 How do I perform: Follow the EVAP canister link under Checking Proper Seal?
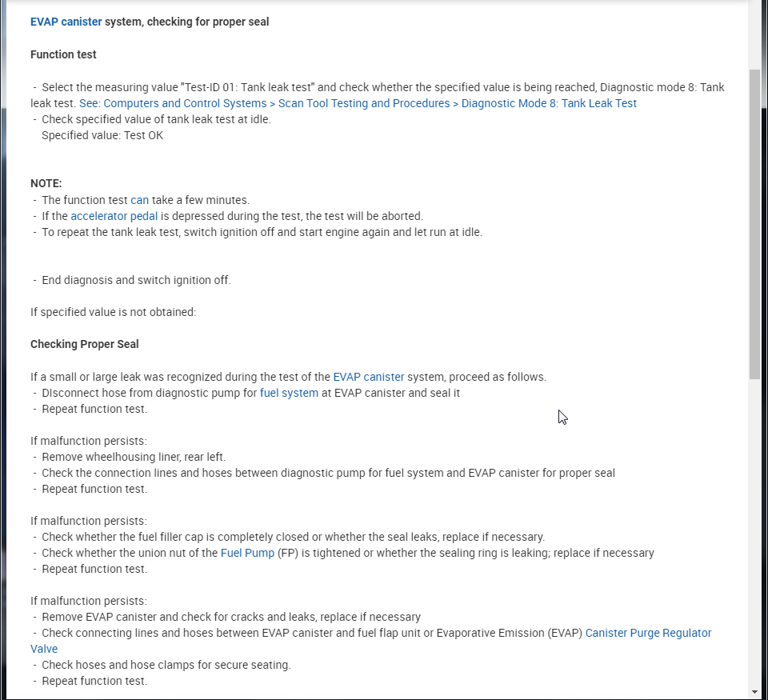click(369, 377)
